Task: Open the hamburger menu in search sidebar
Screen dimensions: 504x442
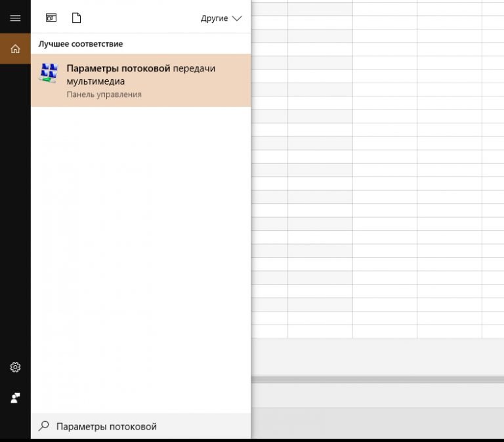Action: [15, 18]
